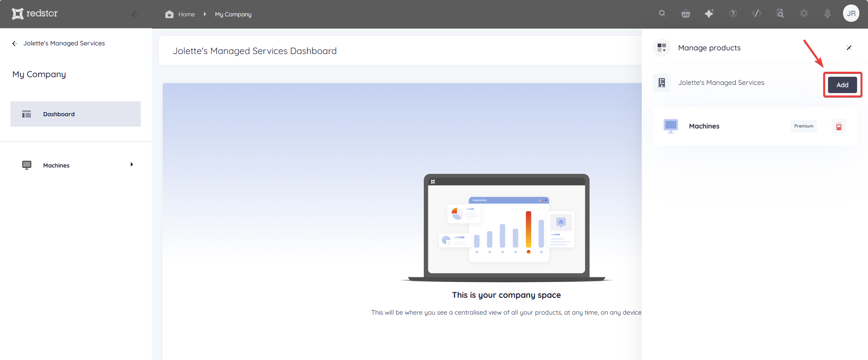Click Jolette's Managed Services back link in the sidebar
Viewport: 868px width, 360px height.
[x=64, y=43]
